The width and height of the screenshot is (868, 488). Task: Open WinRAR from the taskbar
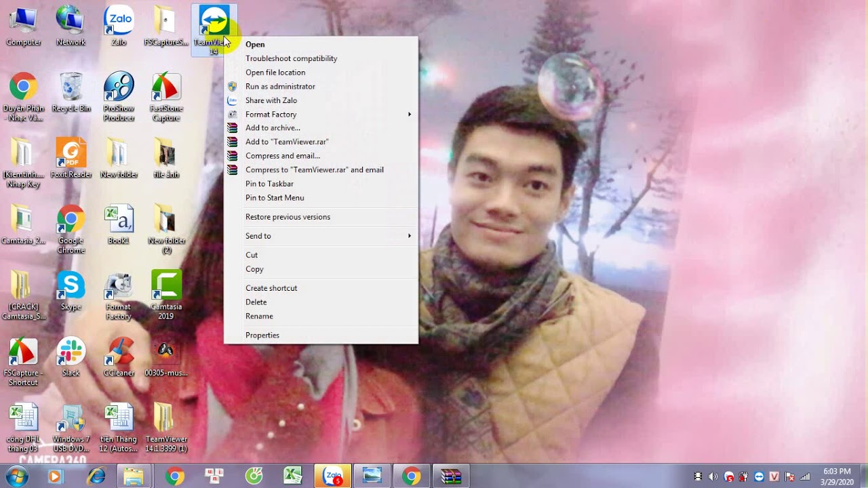[x=451, y=476]
